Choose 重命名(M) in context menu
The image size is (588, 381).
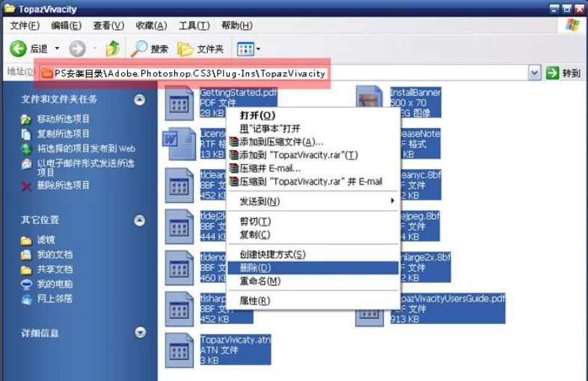tap(313, 281)
